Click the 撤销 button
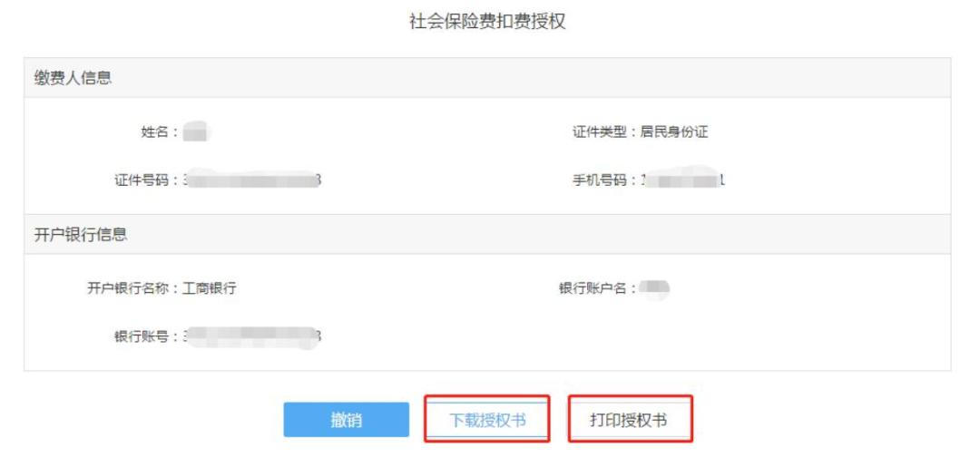Image resolution: width=980 pixels, height=457 pixels. 346,420
